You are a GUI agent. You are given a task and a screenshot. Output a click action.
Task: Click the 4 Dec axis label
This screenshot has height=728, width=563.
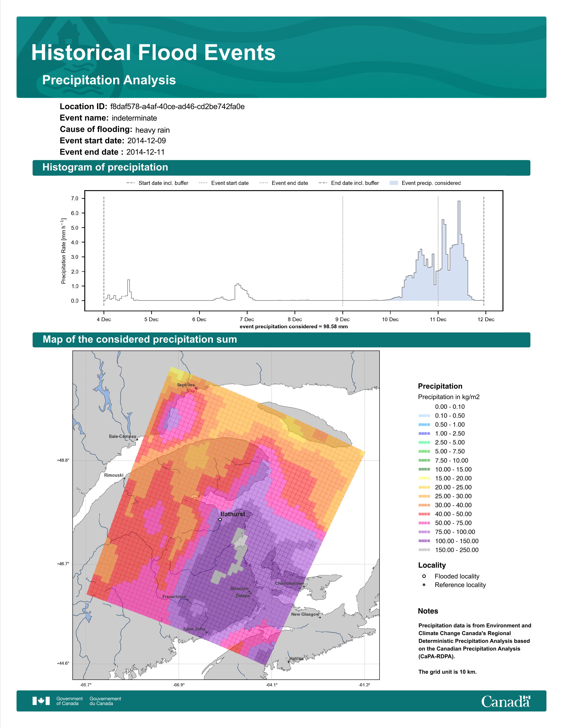point(104,319)
